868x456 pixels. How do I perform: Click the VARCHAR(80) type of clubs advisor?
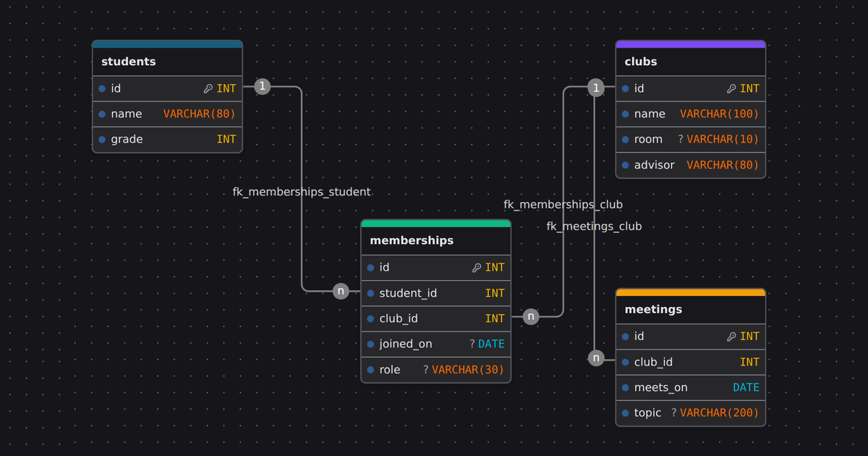pos(723,165)
